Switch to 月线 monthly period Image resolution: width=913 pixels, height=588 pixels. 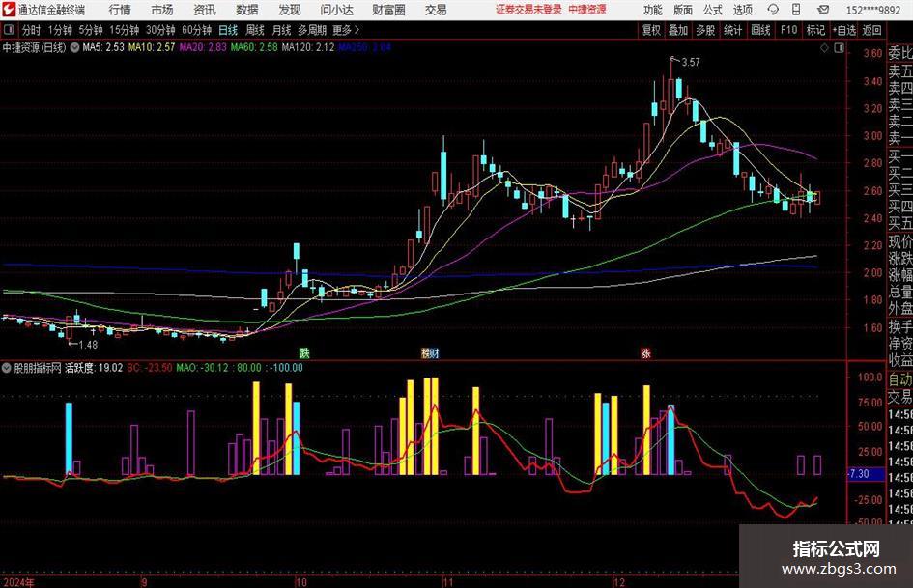282,30
